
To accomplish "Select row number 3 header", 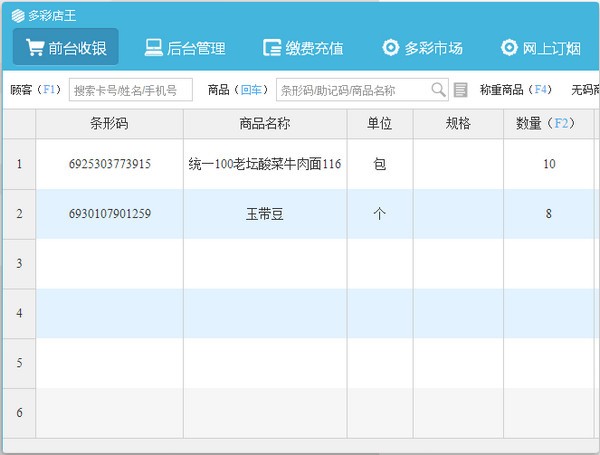I will [20, 264].
